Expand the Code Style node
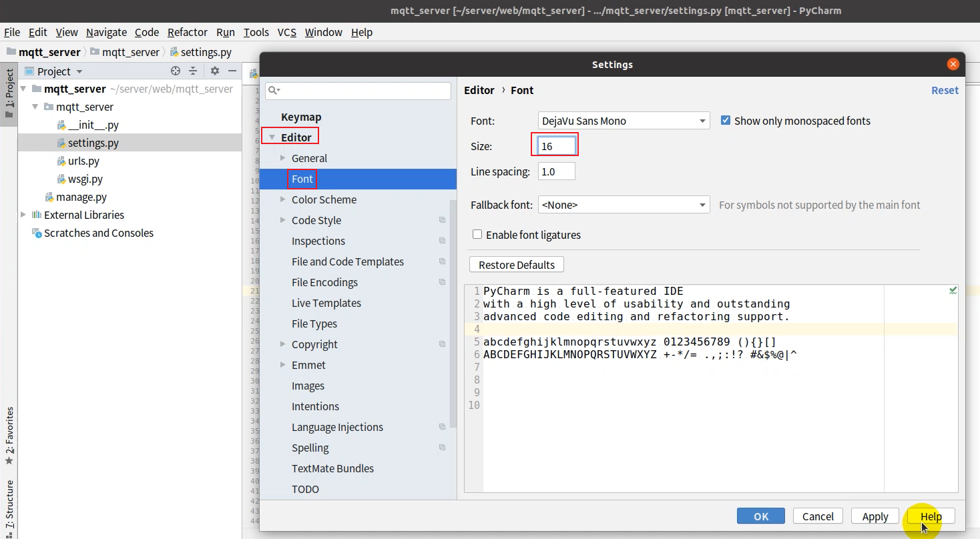Image resolution: width=980 pixels, height=539 pixels. point(283,220)
